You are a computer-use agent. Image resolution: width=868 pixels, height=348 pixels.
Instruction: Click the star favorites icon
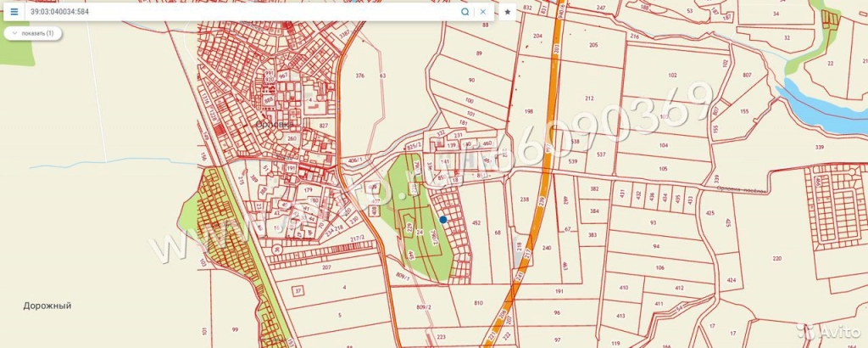click(x=507, y=13)
